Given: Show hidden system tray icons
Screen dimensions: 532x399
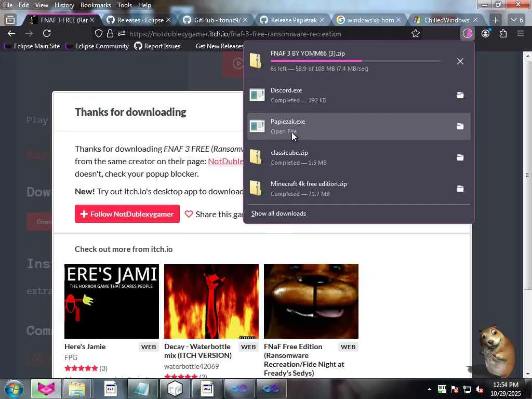Looking at the screenshot, I should 429,389.
